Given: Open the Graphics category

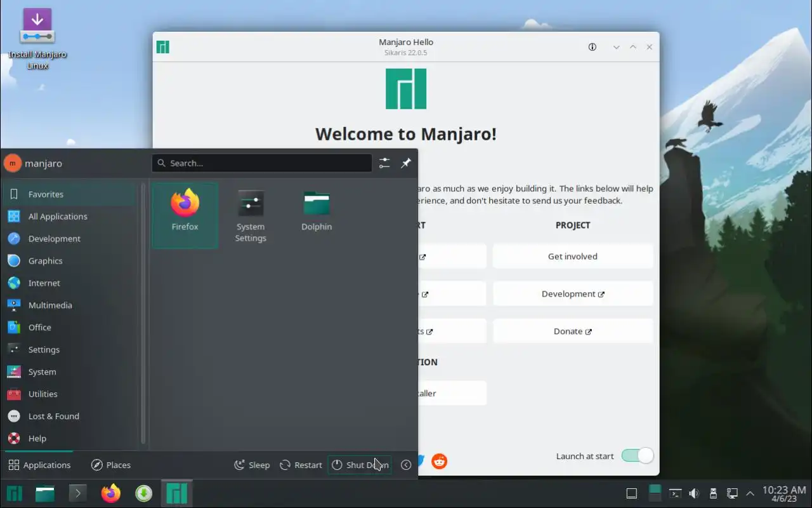Looking at the screenshot, I should tap(69, 261).
